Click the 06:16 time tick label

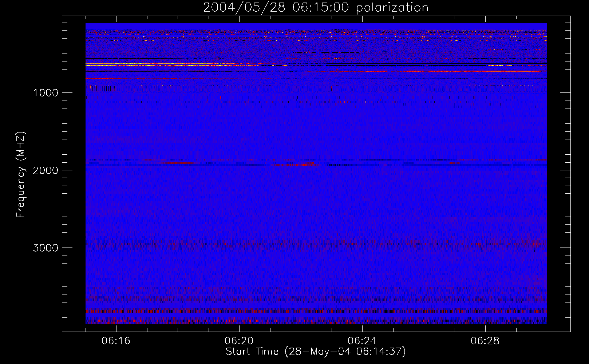(x=116, y=341)
